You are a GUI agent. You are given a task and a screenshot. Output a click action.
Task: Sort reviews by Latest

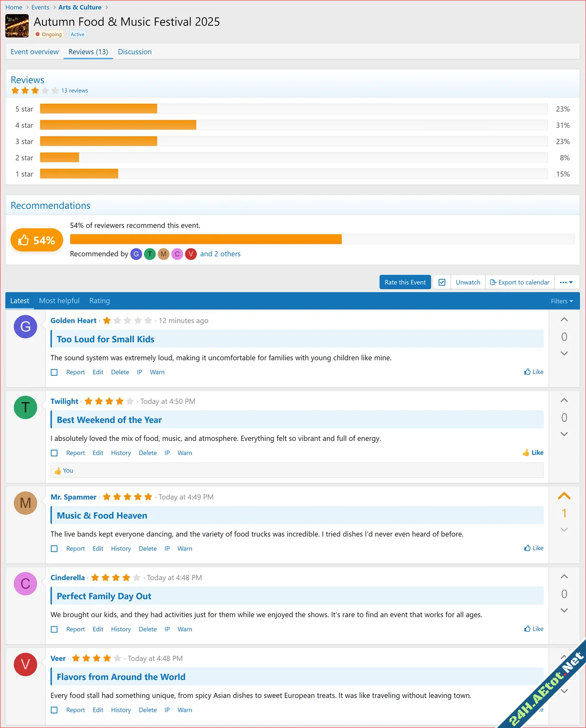(20, 301)
